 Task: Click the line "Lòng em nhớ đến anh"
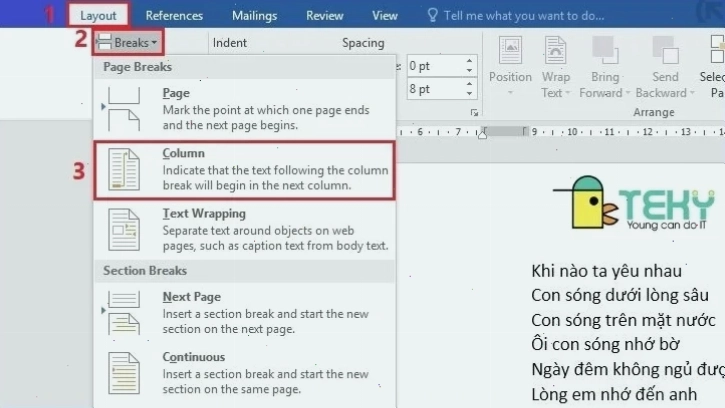pos(614,394)
